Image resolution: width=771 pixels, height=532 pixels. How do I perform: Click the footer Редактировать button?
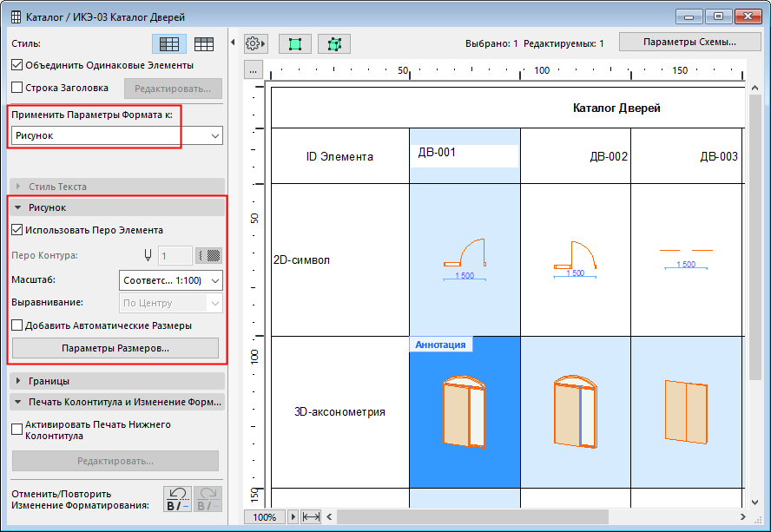click(115, 461)
